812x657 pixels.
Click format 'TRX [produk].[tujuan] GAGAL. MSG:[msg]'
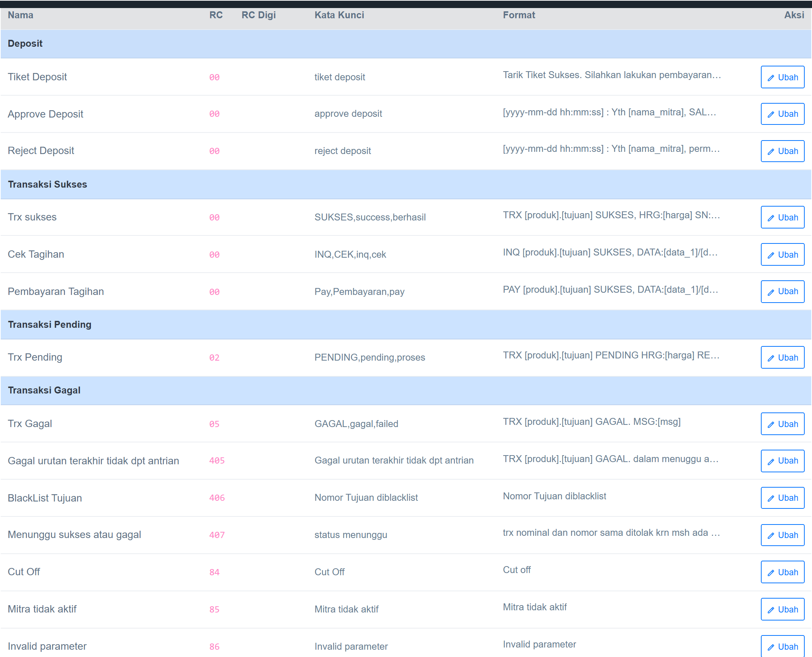pyautogui.click(x=591, y=422)
